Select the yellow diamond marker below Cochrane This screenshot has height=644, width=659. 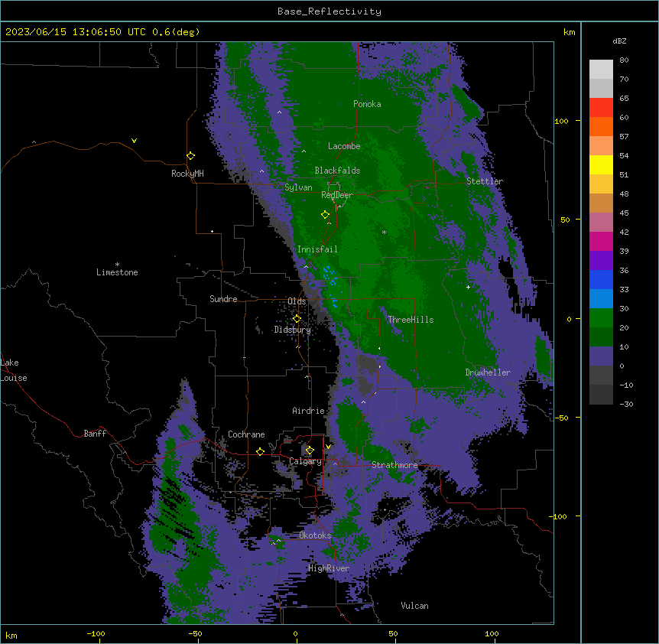click(260, 451)
